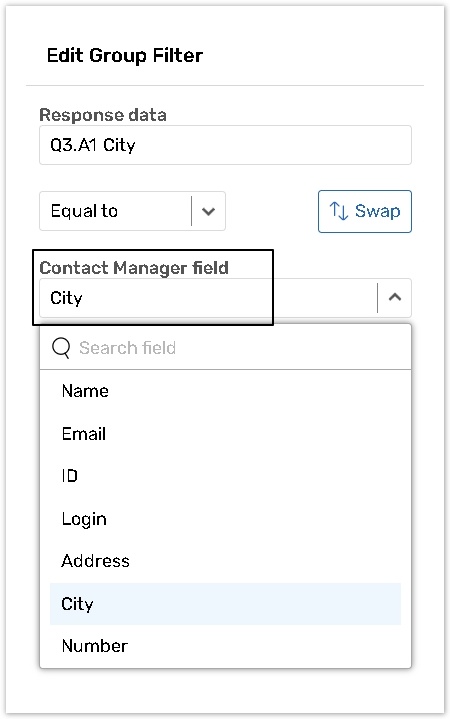This screenshot has width=450, height=719.
Task: Open the Equal to comparison combo box
Action: coord(132,211)
